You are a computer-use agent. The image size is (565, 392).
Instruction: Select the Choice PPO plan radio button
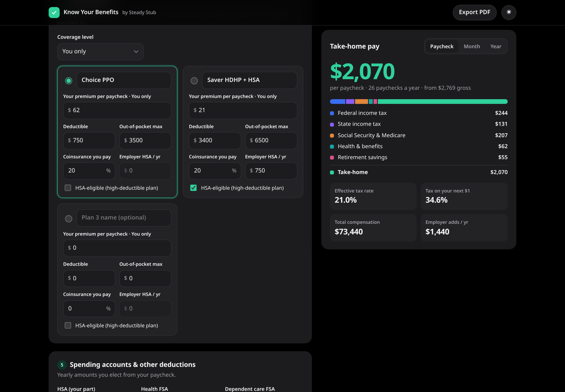tap(69, 81)
